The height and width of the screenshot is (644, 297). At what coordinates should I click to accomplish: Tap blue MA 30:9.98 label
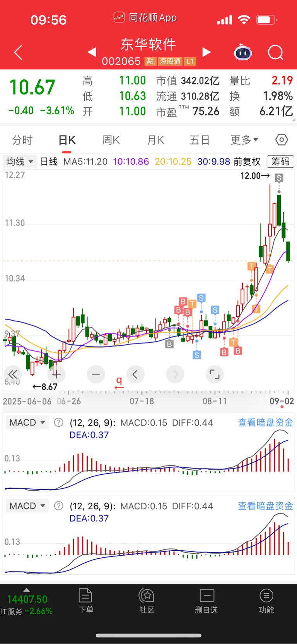214,161
